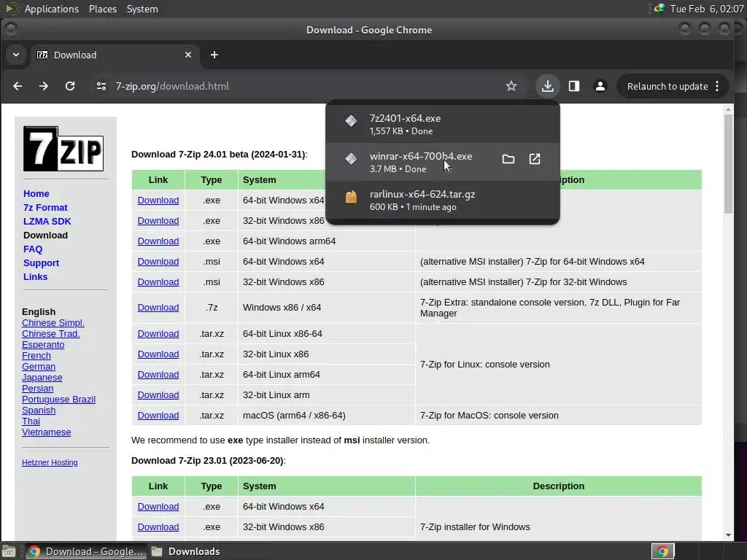Download .tar.xz for 32-bit Linux x86

tap(158, 354)
